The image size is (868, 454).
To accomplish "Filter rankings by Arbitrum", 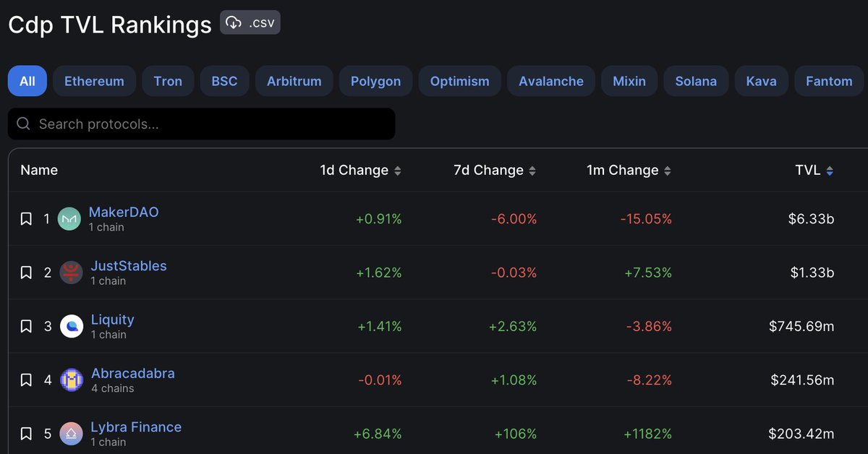I will click(294, 81).
